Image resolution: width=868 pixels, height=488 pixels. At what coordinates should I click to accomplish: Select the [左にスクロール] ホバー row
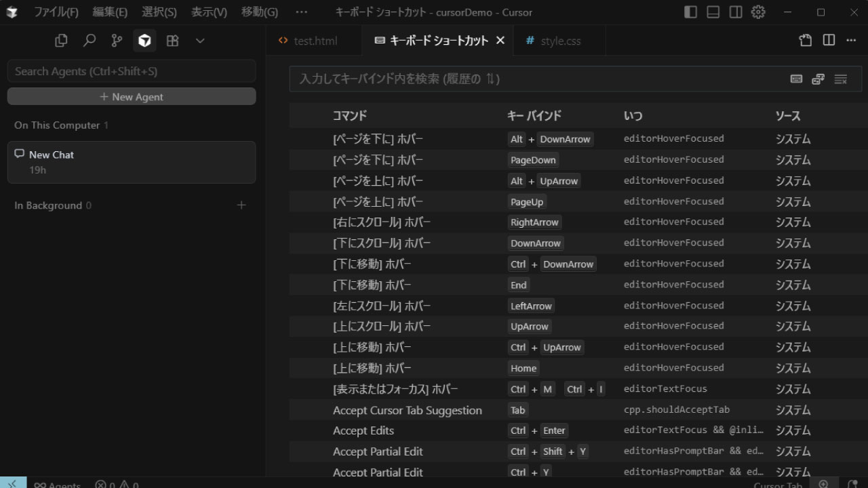[x=578, y=306]
